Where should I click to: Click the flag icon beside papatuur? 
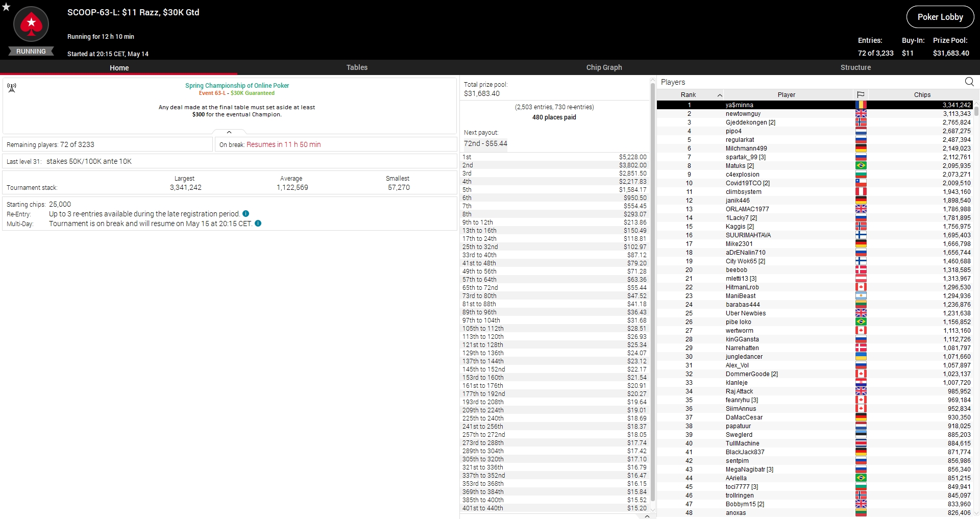coord(861,426)
